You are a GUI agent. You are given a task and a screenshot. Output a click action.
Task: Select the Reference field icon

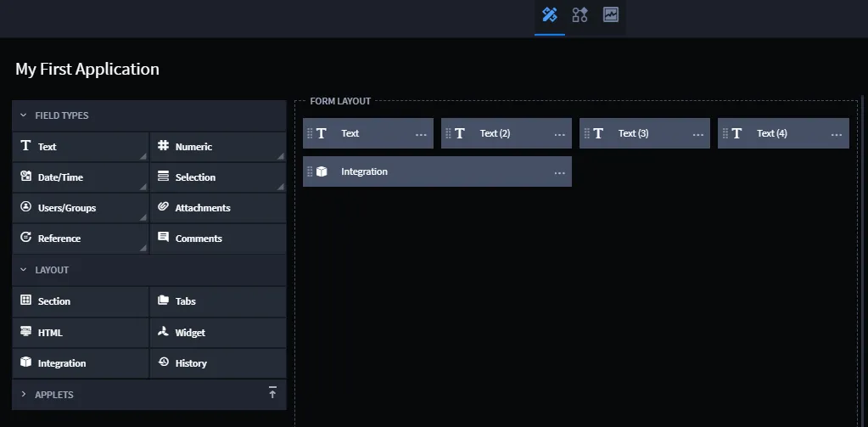(x=25, y=237)
